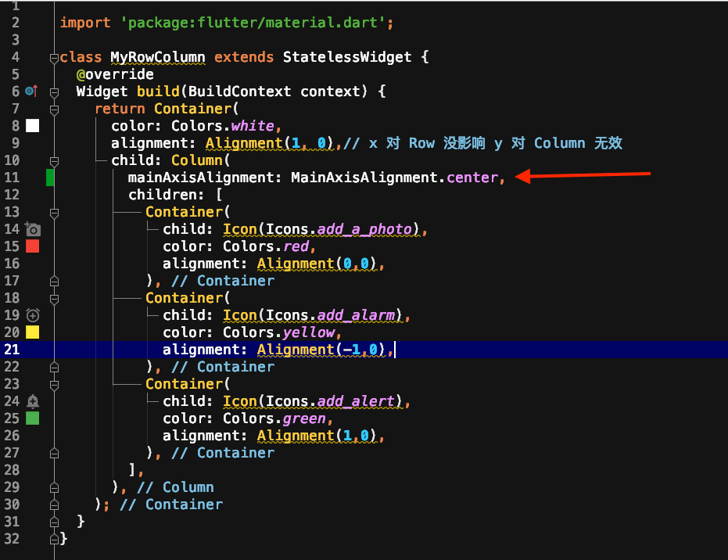Open the white color swatch in the gutter

click(33, 125)
